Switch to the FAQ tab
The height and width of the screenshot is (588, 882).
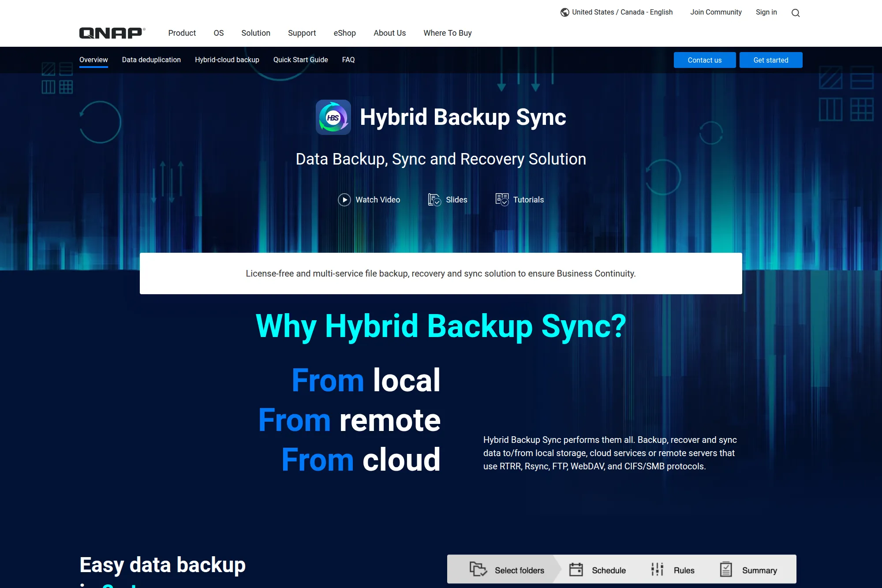348,60
